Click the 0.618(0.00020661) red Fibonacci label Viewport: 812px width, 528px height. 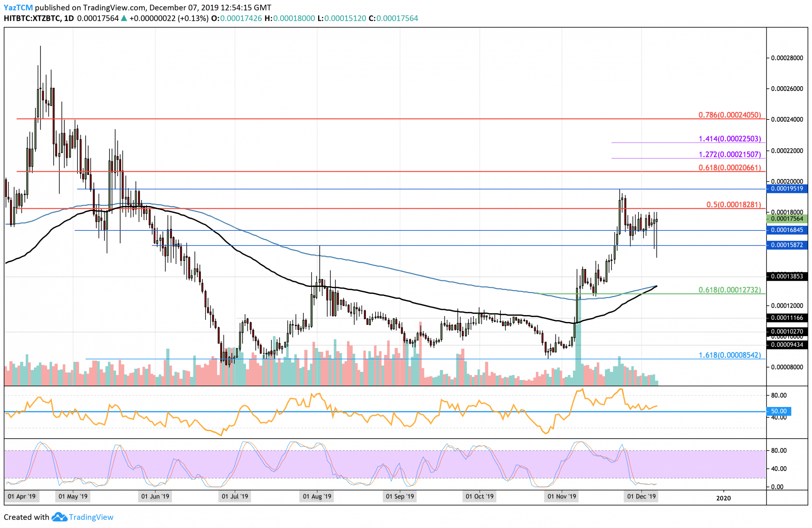pyautogui.click(x=730, y=168)
